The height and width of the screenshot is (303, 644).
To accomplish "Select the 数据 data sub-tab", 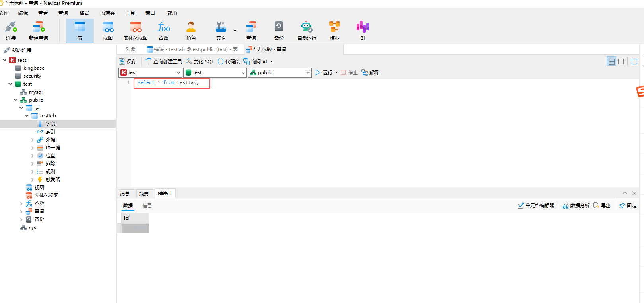I will coord(128,206).
